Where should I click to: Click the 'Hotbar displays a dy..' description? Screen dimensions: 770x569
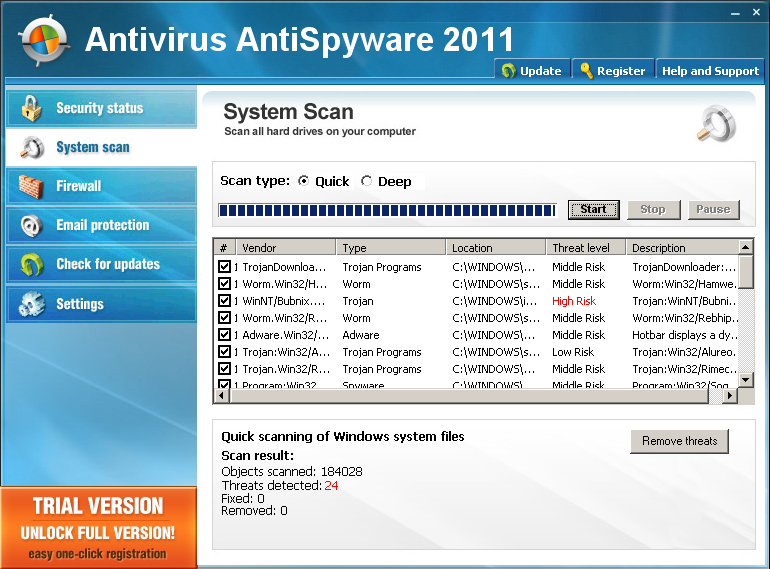[685, 335]
